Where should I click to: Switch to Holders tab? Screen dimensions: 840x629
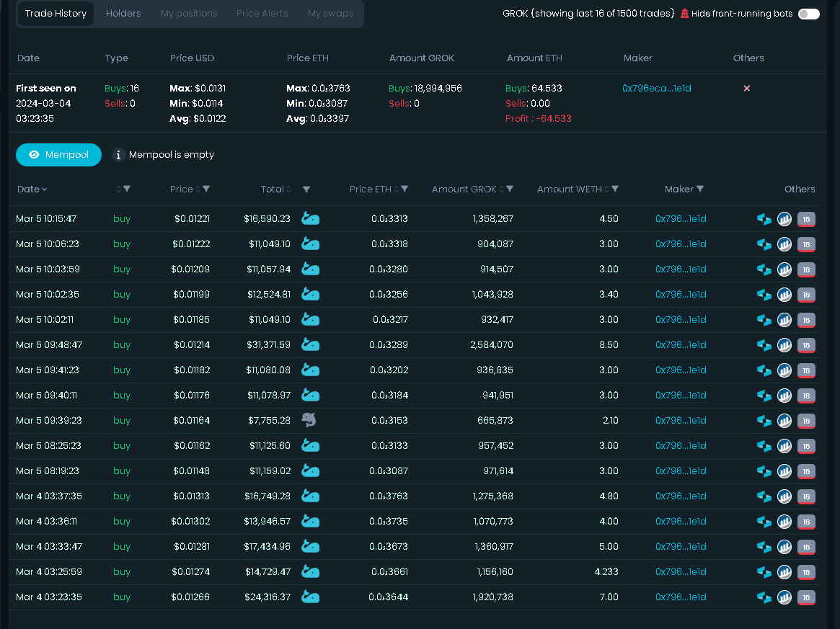click(123, 14)
